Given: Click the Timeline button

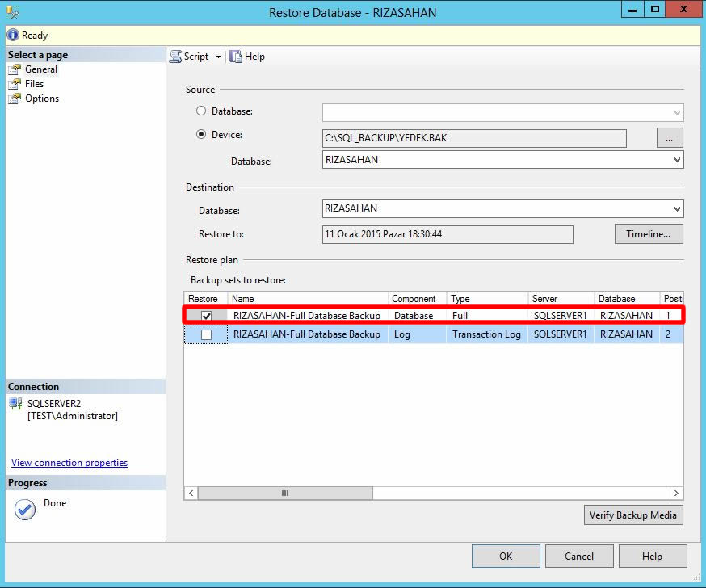Looking at the screenshot, I should [648, 234].
